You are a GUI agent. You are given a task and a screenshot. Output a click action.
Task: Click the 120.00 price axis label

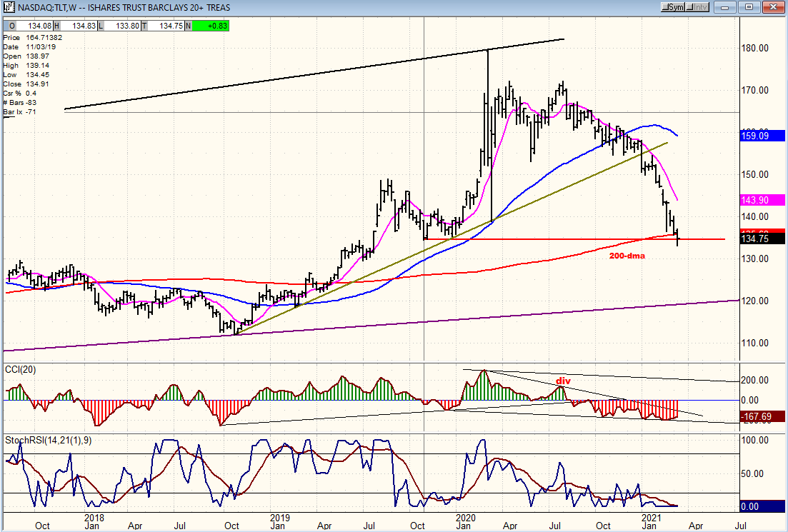point(757,301)
